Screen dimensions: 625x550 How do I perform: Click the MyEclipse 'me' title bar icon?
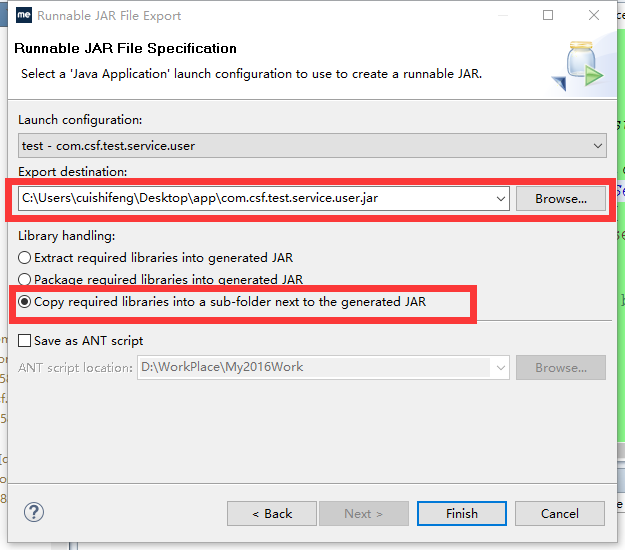pyautogui.click(x=24, y=16)
